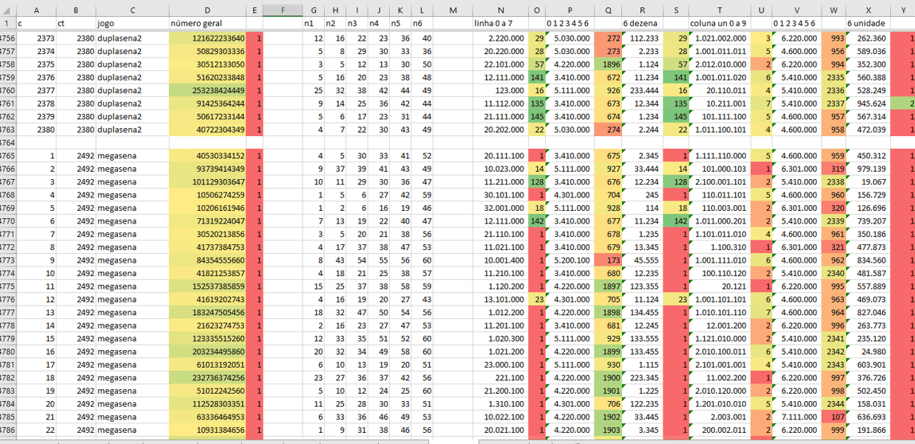Select cell 40530334152
Image resolution: width=915 pixels, height=444 pixels.
coord(207,156)
